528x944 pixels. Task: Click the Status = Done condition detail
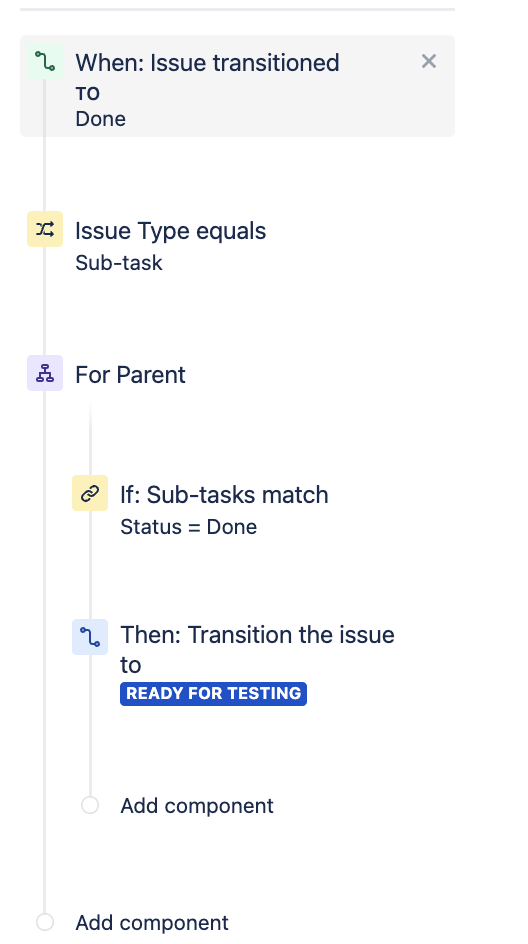188,527
